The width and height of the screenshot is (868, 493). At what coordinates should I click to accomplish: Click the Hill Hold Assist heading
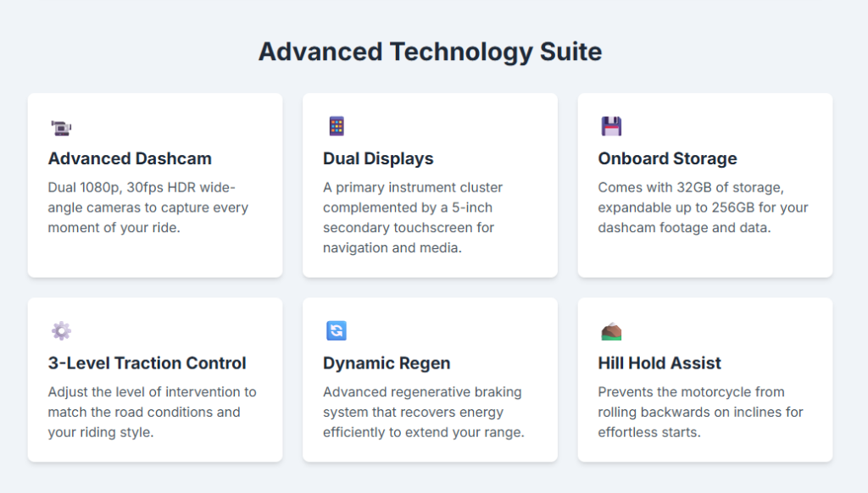pos(659,363)
